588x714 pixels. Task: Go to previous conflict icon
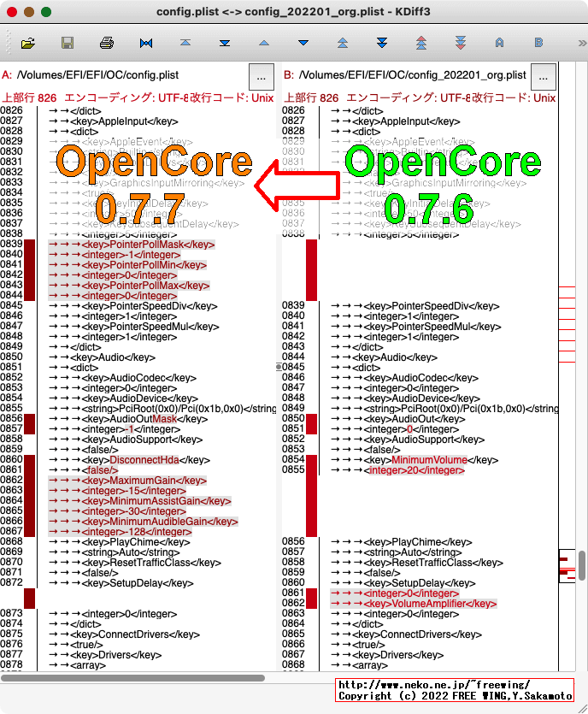tap(343, 44)
